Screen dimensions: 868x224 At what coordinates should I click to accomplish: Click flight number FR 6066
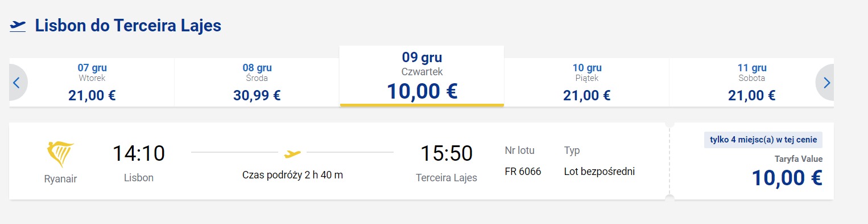523,171
